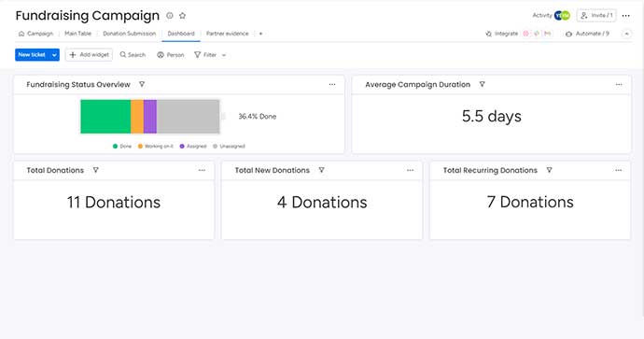
Task: Select the Dashboard tab
Action: [x=181, y=34]
